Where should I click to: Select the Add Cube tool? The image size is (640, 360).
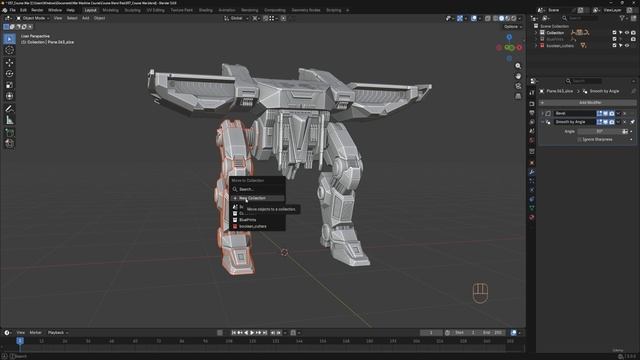pos(9,133)
